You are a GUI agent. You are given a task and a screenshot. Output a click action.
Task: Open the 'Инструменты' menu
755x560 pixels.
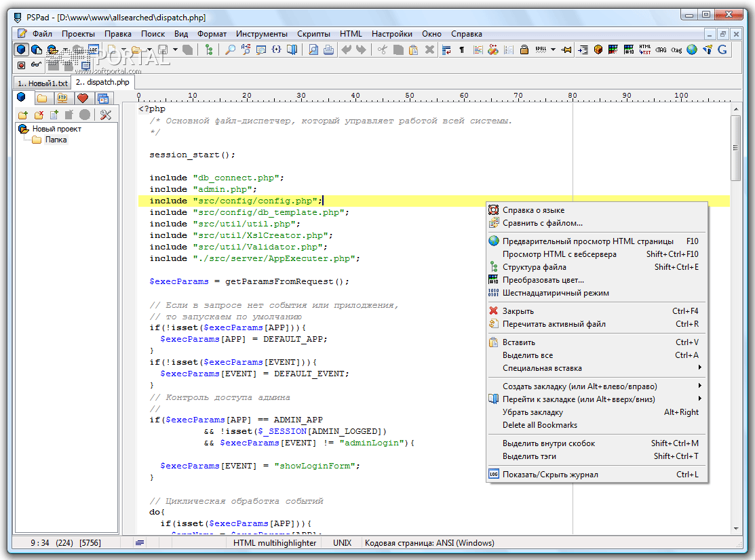pyautogui.click(x=261, y=34)
